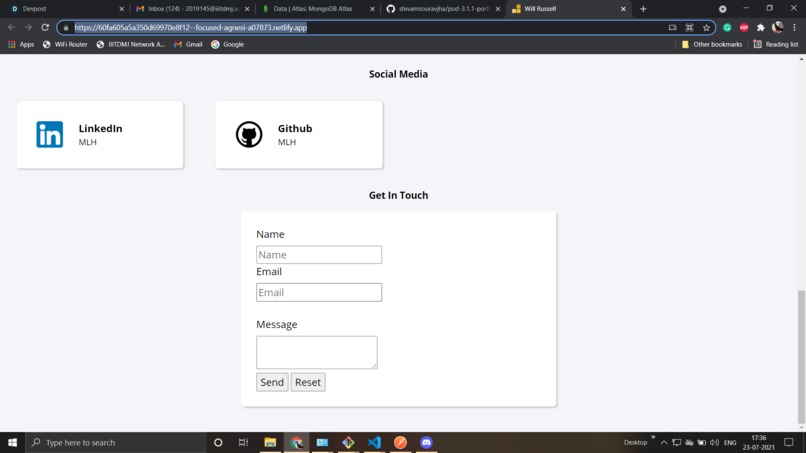This screenshot has height=453, width=806.
Task: Click the Get In Touch heading
Action: tap(398, 195)
